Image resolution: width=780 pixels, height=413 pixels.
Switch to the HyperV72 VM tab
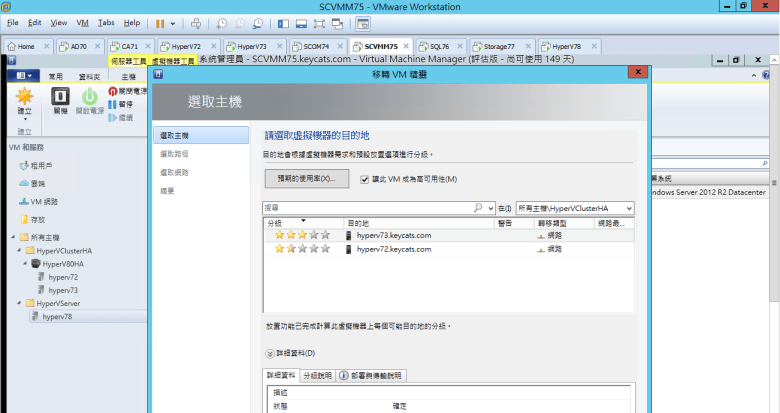tap(180, 46)
